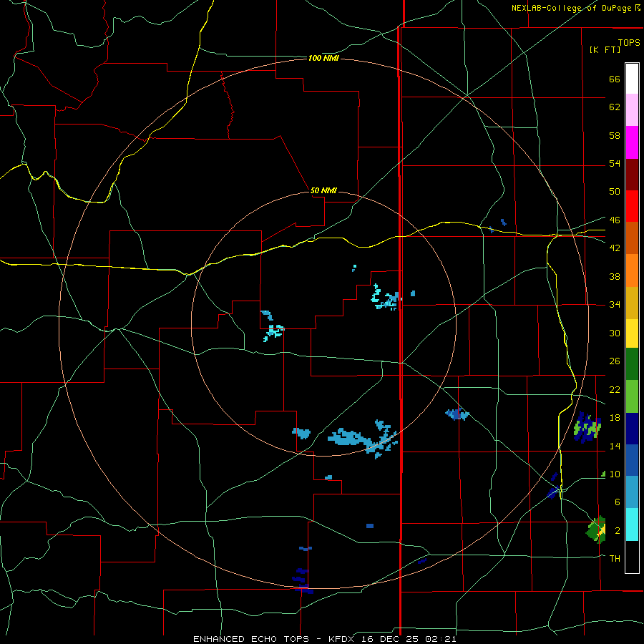Click the '50 NMI' range ring label

click(323, 190)
